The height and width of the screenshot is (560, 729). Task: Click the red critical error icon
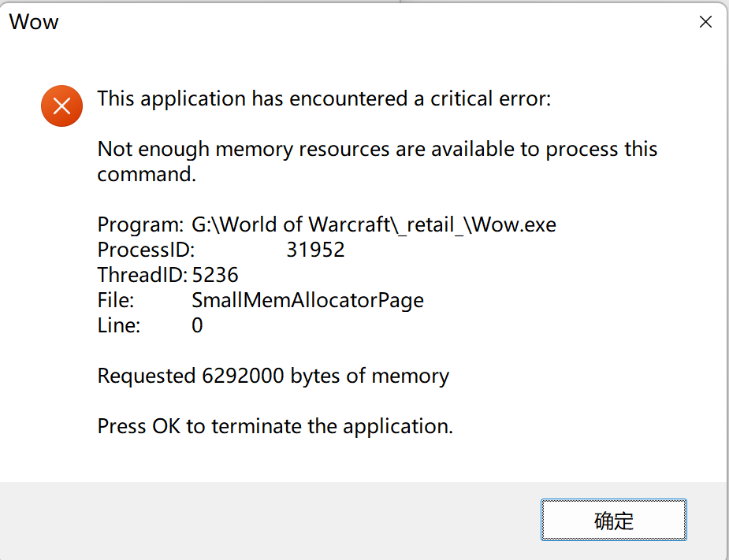pyautogui.click(x=61, y=106)
